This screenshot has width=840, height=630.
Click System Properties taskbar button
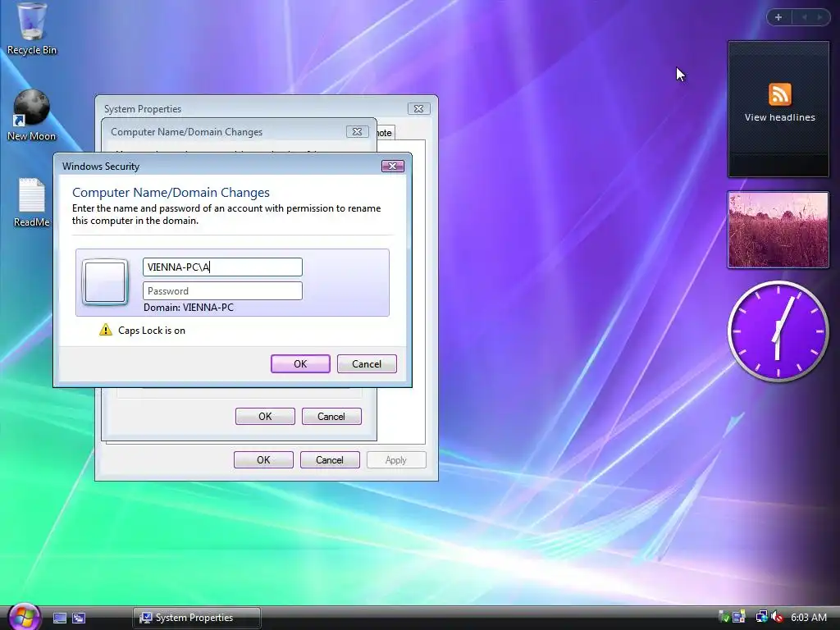[197, 618]
